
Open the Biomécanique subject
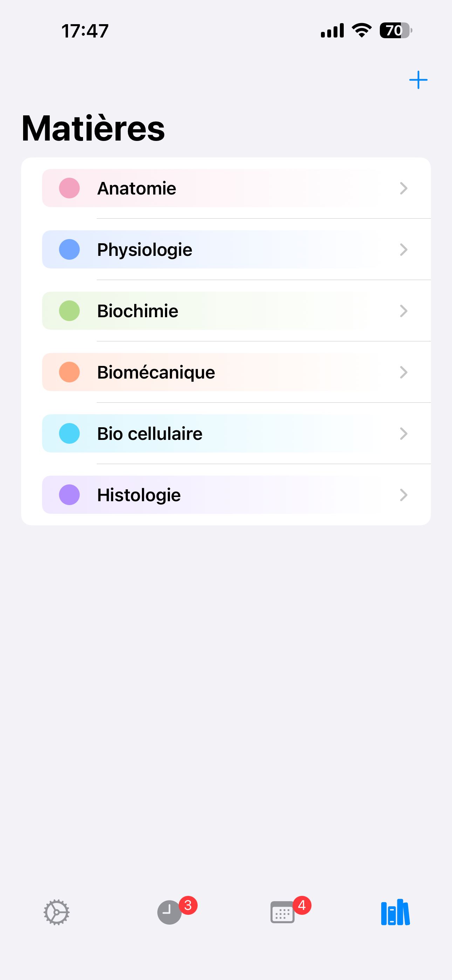pos(156,372)
